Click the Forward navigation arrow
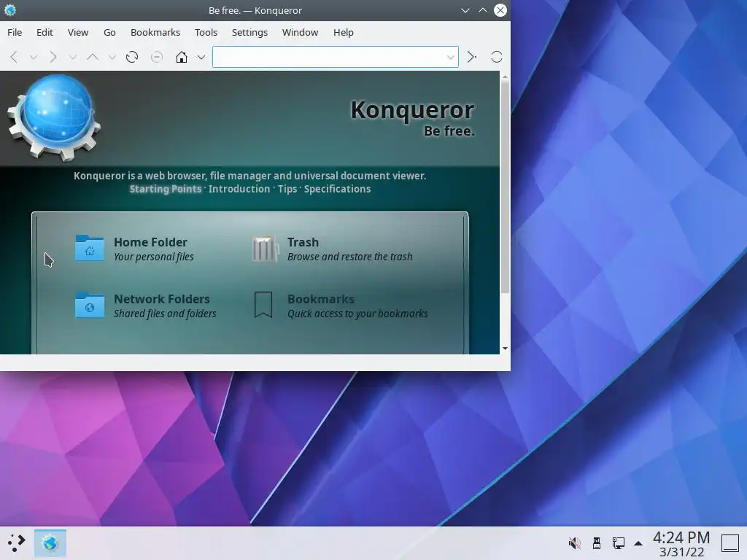The height and width of the screenshot is (560, 747). point(53,57)
